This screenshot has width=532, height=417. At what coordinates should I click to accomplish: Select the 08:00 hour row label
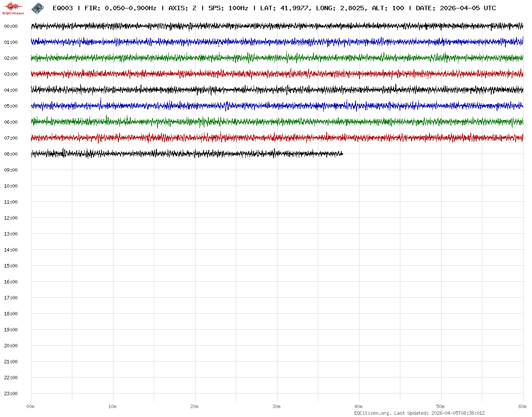pyautogui.click(x=11, y=154)
